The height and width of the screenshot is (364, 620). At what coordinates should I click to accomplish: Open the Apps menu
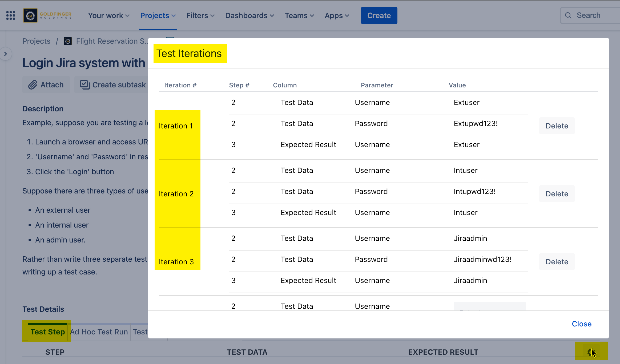[337, 15]
